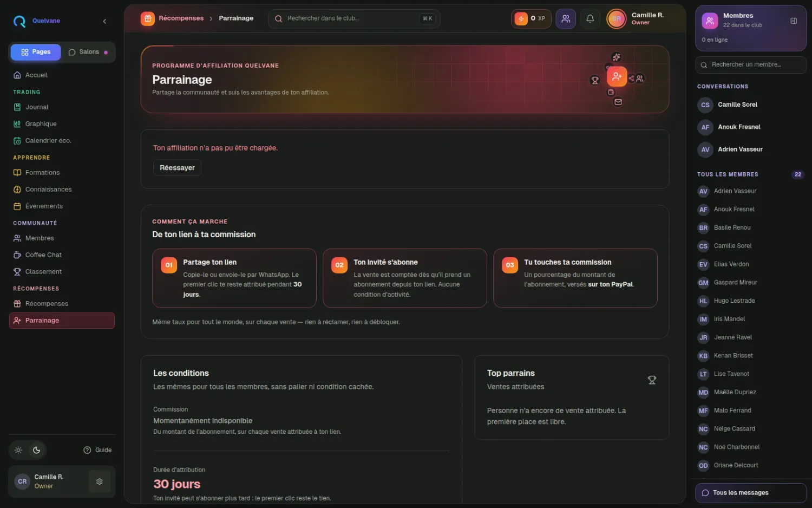Click the Réessayer button
The width and height of the screenshot is (812, 508).
(x=177, y=168)
